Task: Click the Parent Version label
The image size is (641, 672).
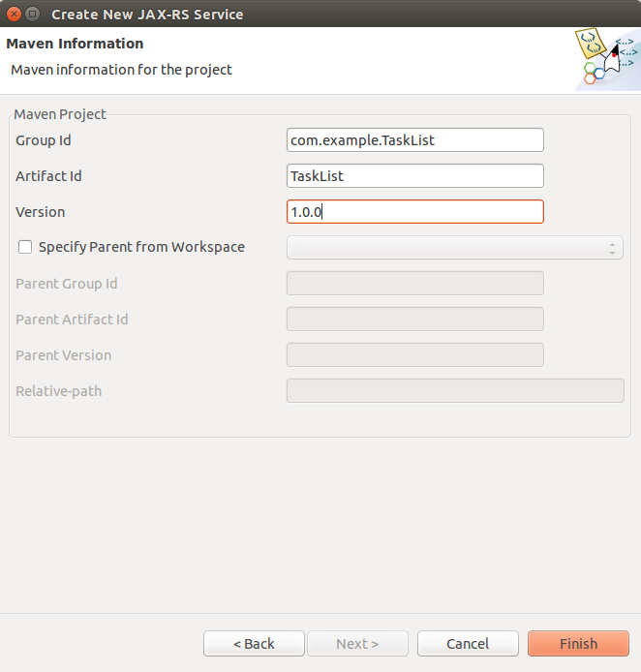Action: click(x=63, y=355)
